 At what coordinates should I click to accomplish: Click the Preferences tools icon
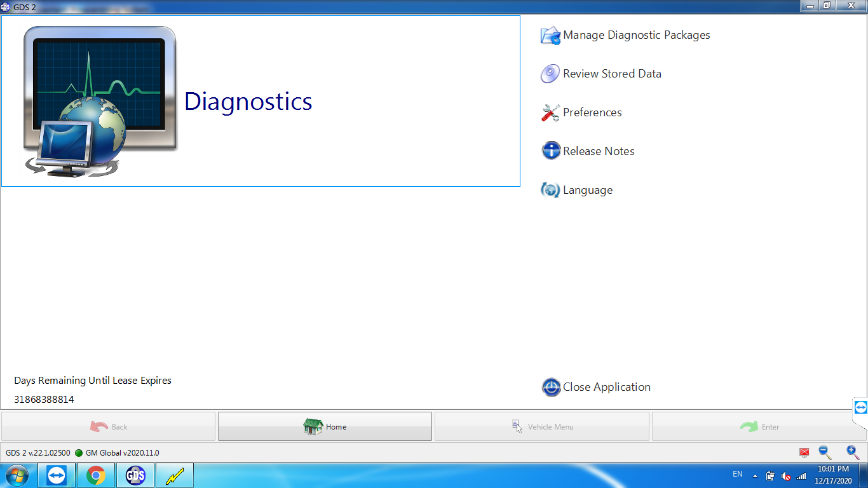[x=550, y=112]
